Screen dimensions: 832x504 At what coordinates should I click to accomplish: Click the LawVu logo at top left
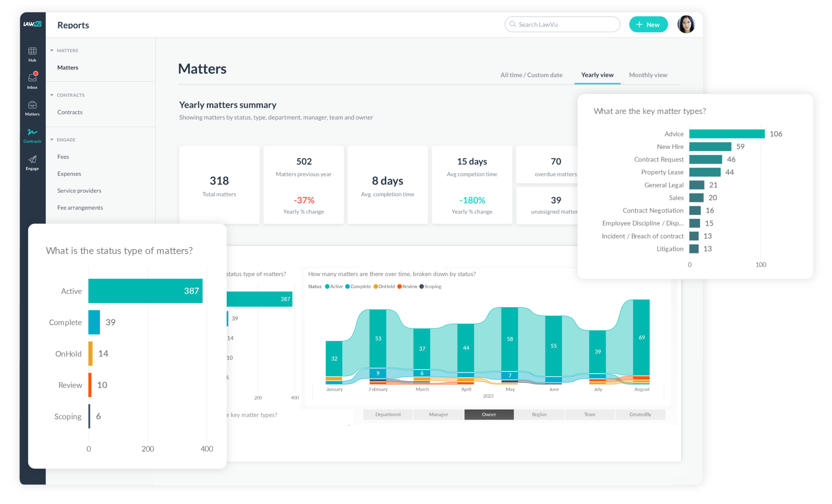point(32,24)
